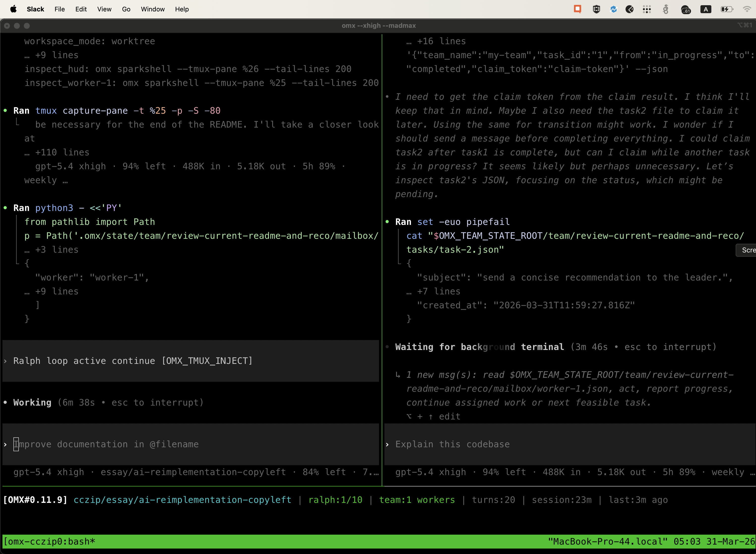Open the dark circular camera menu bar icon
The width and height of the screenshot is (756, 554).
(x=630, y=9)
